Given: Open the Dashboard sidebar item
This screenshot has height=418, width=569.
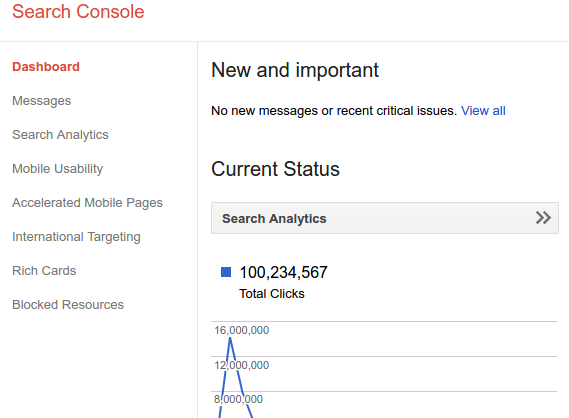Looking at the screenshot, I should pyautogui.click(x=46, y=67).
